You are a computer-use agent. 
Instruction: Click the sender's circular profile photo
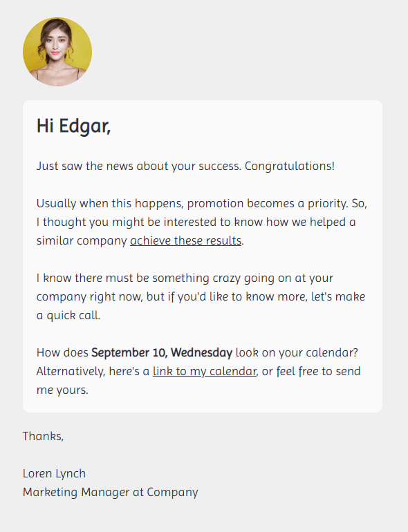(57, 52)
